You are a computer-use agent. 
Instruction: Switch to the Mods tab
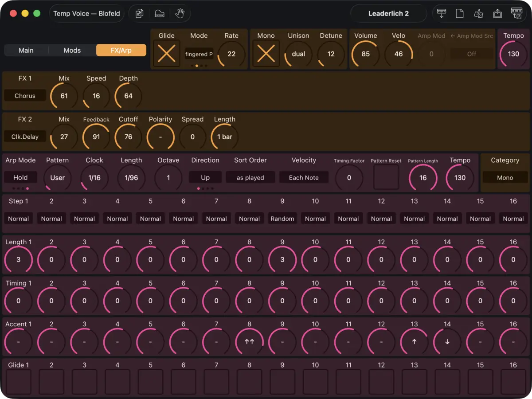72,50
